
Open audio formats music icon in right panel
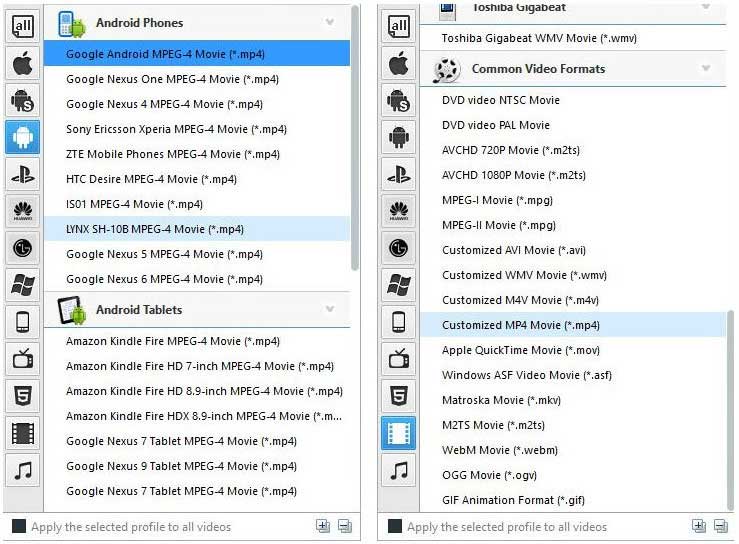tap(399, 470)
